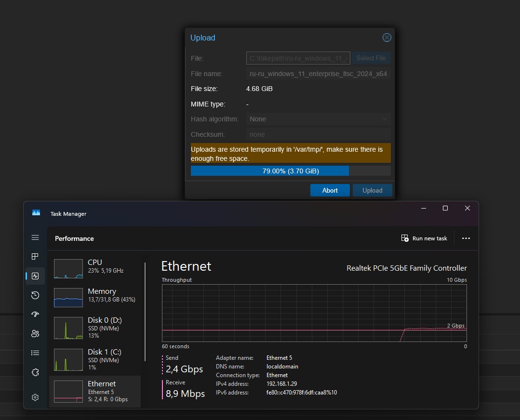Open the three-dot more options menu

pyautogui.click(x=466, y=238)
